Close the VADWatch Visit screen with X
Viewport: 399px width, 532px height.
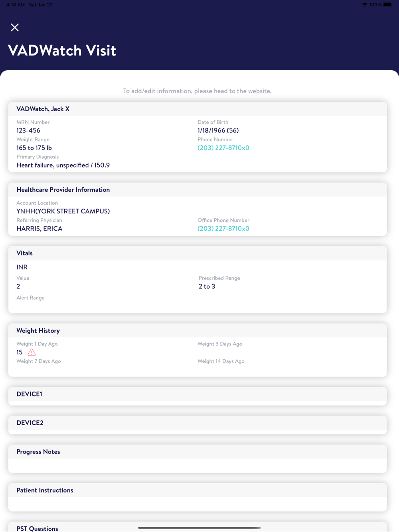pos(15,27)
